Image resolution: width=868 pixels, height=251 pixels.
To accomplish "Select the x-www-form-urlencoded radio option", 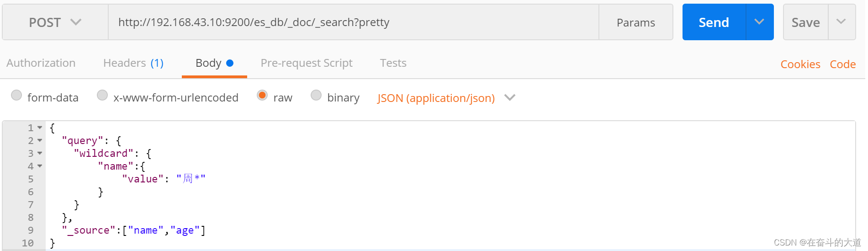I will 102,95.
